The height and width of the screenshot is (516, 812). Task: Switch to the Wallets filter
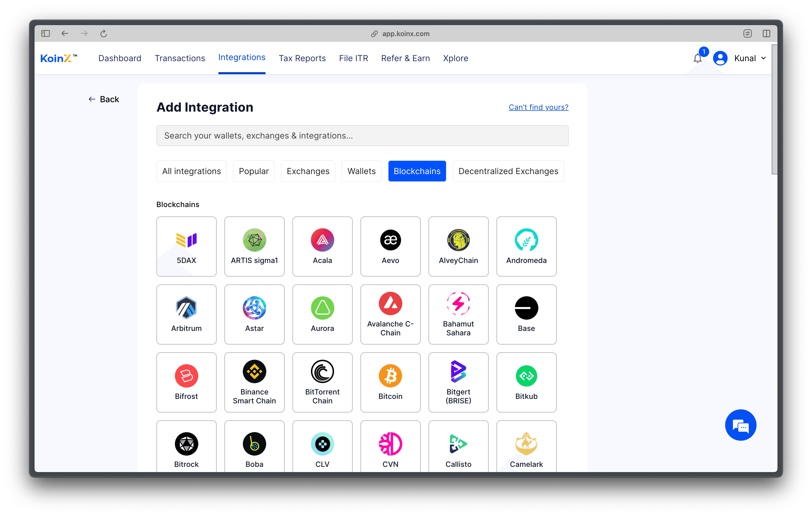361,171
